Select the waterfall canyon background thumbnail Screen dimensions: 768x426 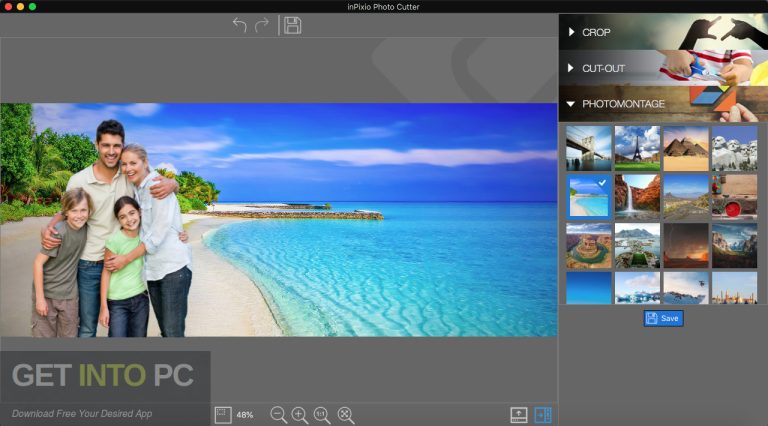coord(637,197)
